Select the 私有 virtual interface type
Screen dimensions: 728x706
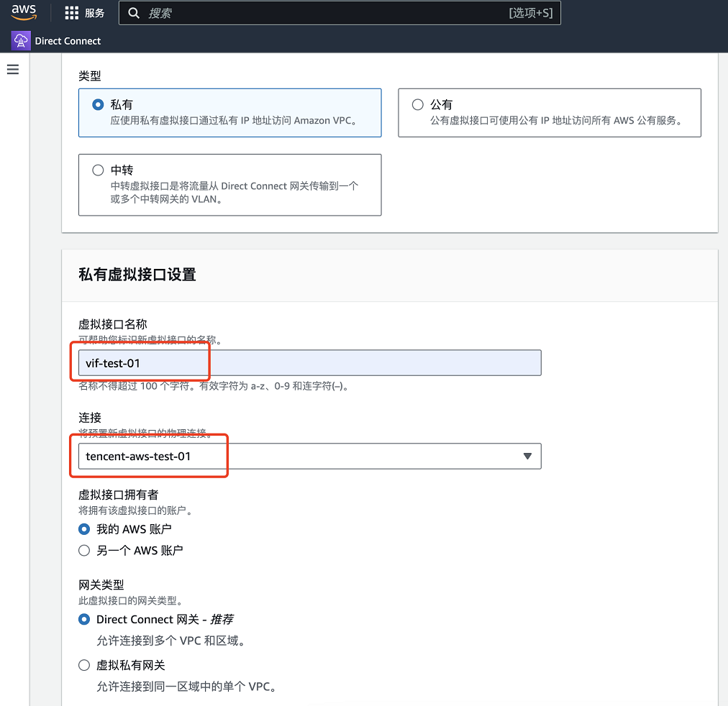coord(98,105)
